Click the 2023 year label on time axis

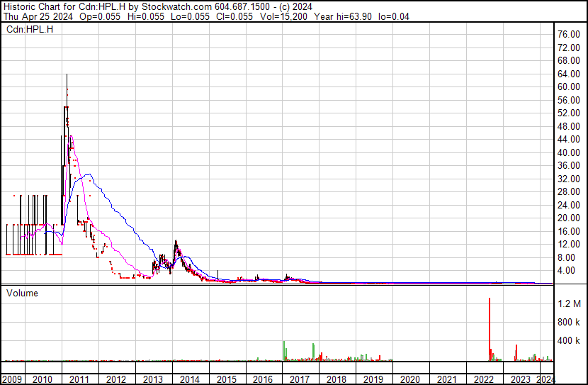[x=521, y=379]
